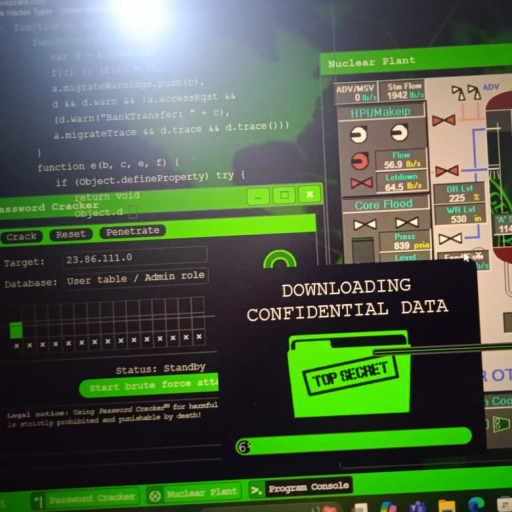Image resolution: width=512 pixels, height=512 pixels.
Task: Turn the right white HPI pump knob
Action: pos(399,132)
